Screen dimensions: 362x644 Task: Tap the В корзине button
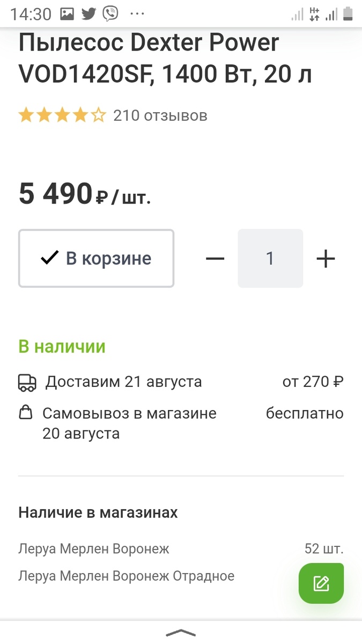[x=96, y=258]
